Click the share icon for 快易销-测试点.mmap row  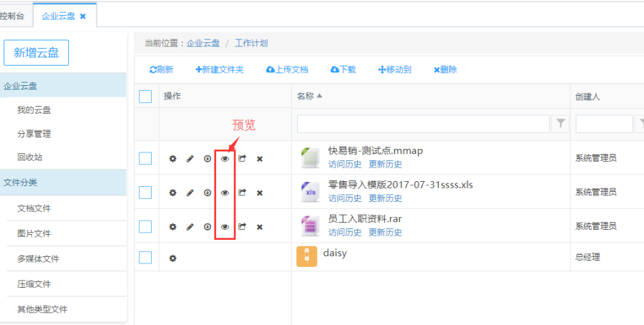(x=242, y=158)
